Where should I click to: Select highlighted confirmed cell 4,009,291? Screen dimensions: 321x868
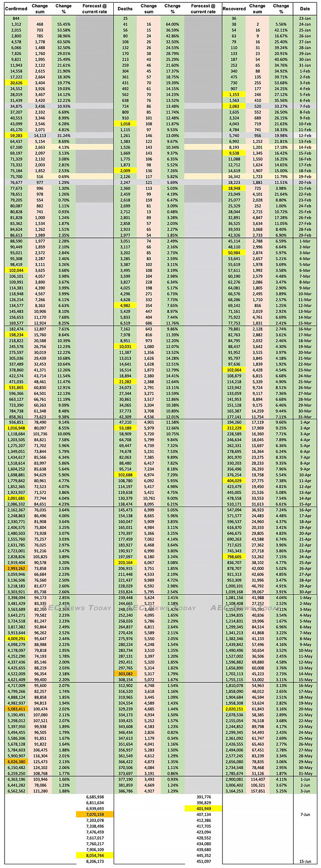point(16,639)
